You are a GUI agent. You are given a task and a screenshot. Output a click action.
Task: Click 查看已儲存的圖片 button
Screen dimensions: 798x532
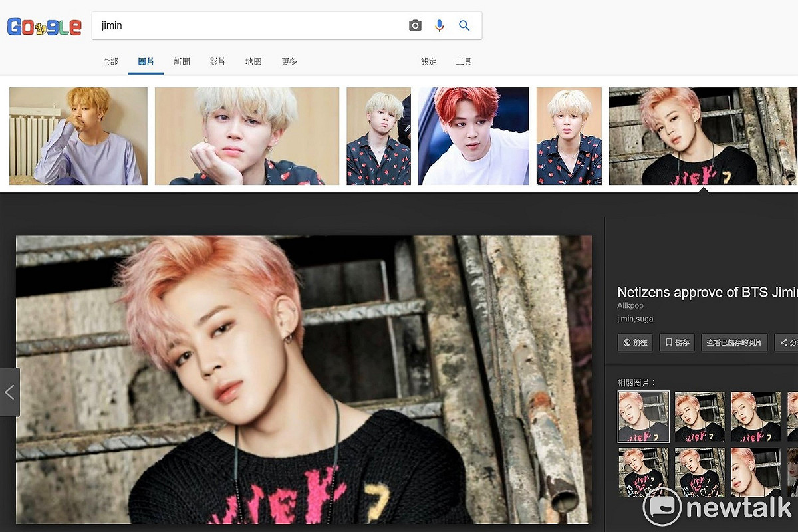(x=734, y=342)
